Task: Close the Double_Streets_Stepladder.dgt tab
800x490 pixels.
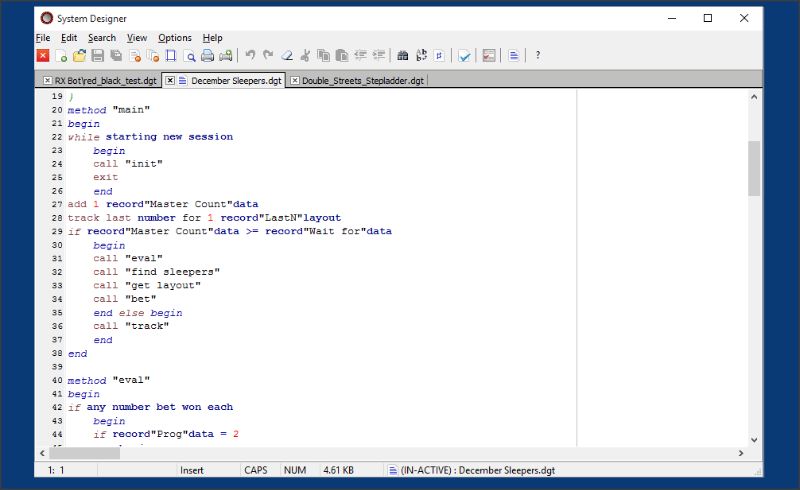Action: pyautogui.click(x=295, y=80)
